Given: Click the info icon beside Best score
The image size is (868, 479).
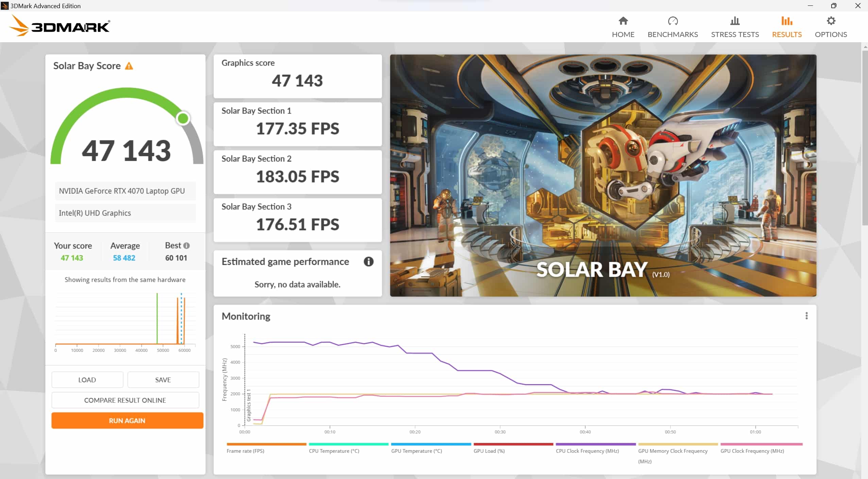Looking at the screenshot, I should pos(186,245).
